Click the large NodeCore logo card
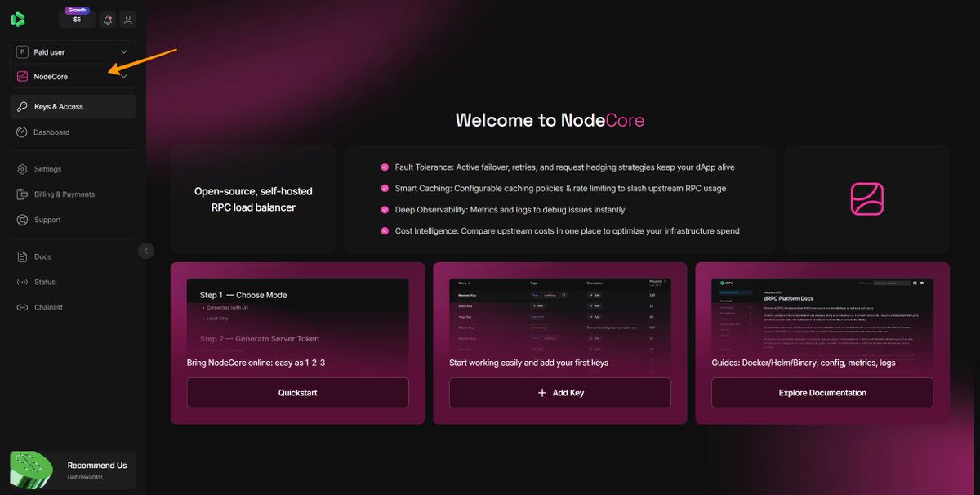Screen dimensions: 980x495 point(866,198)
